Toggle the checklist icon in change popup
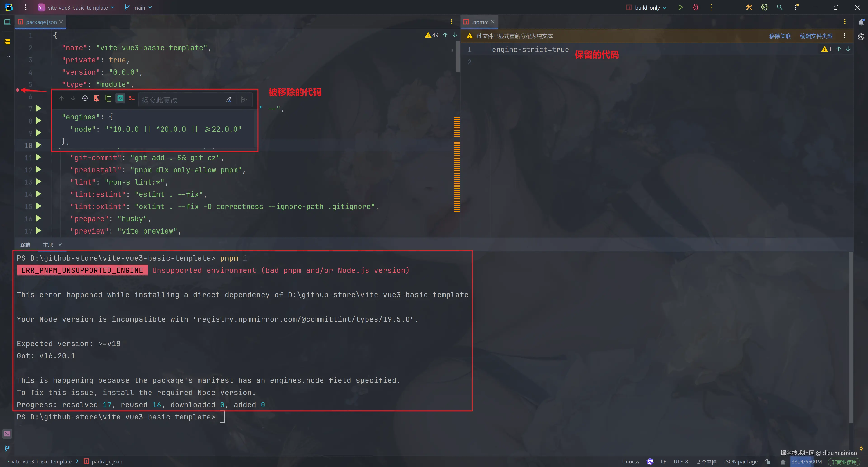Viewport: 868px width, 467px height. click(x=132, y=98)
